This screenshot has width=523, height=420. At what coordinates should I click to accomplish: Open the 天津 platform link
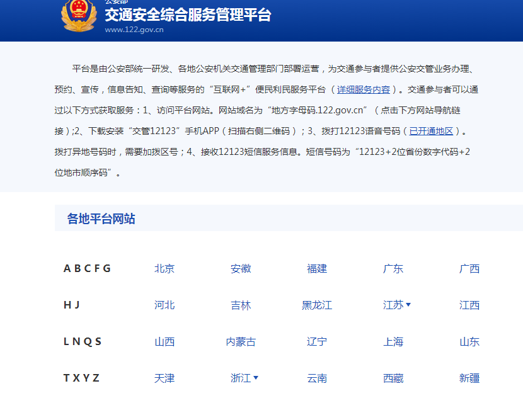pyautogui.click(x=164, y=378)
